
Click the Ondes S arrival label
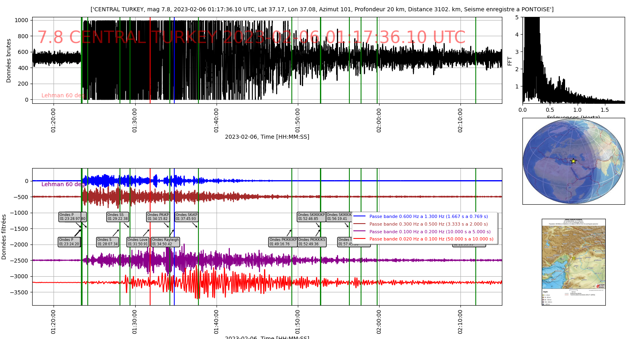click(107, 242)
